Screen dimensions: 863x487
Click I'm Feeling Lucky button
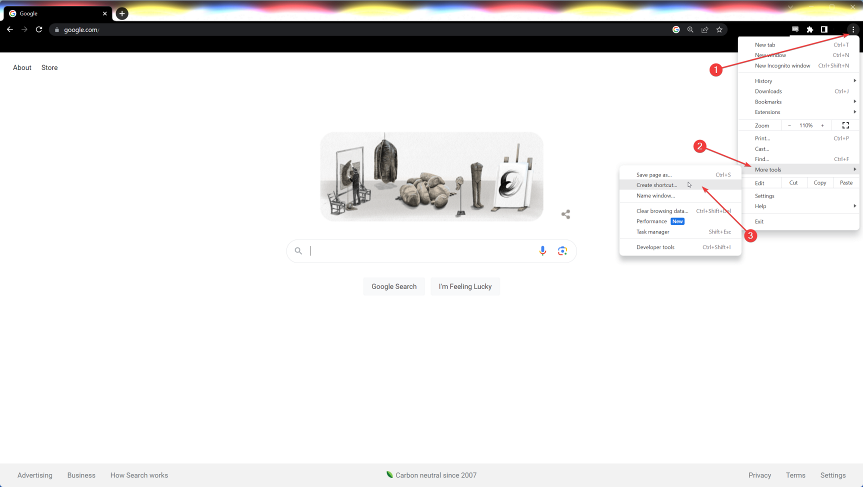tap(465, 287)
